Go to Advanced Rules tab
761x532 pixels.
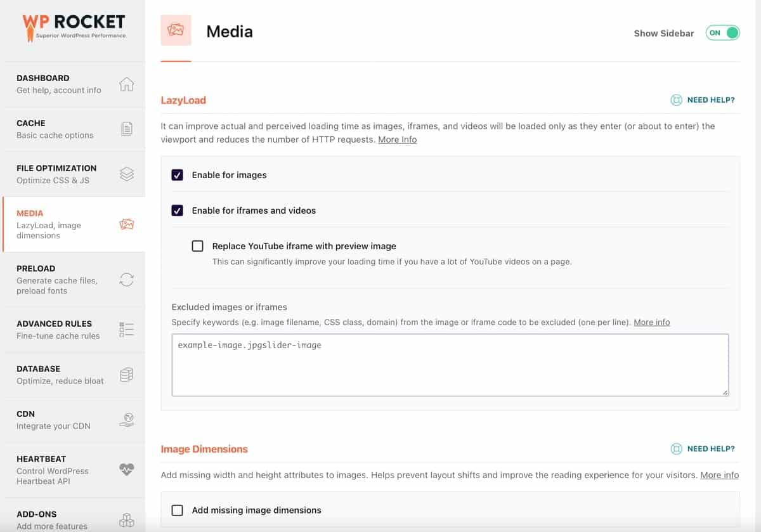(x=74, y=329)
